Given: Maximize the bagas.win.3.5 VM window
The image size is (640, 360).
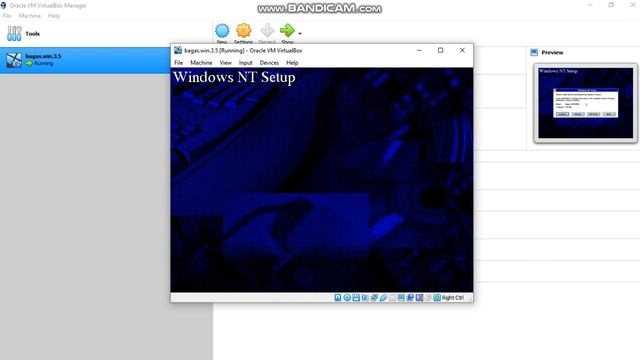Looking at the screenshot, I should (x=440, y=50).
